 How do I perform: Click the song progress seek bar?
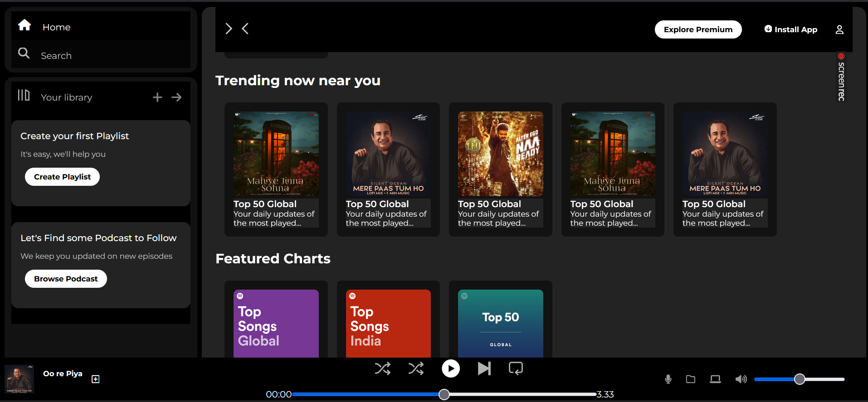coord(444,394)
